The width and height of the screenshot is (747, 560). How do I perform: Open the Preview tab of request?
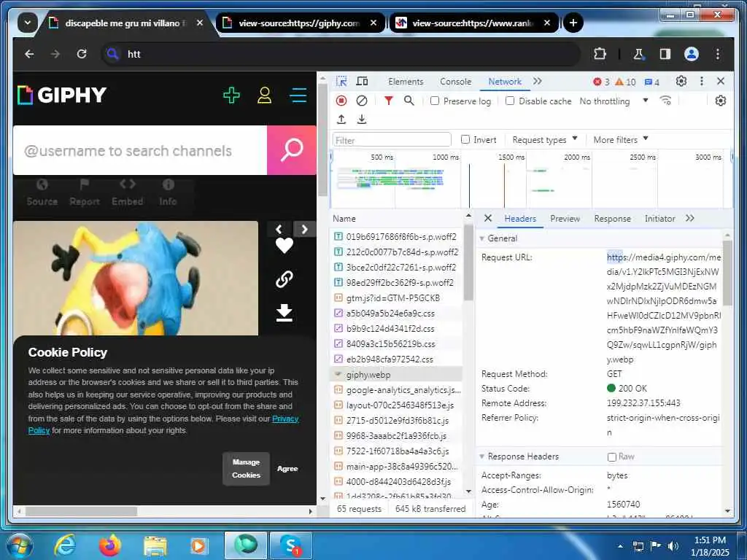[x=565, y=218]
